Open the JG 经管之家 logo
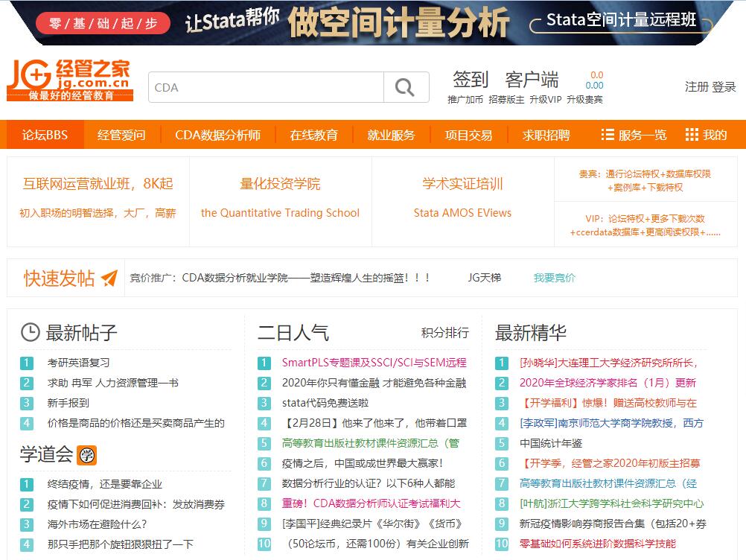Image resolution: width=746 pixels, height=560 pixels. point(69,80)
